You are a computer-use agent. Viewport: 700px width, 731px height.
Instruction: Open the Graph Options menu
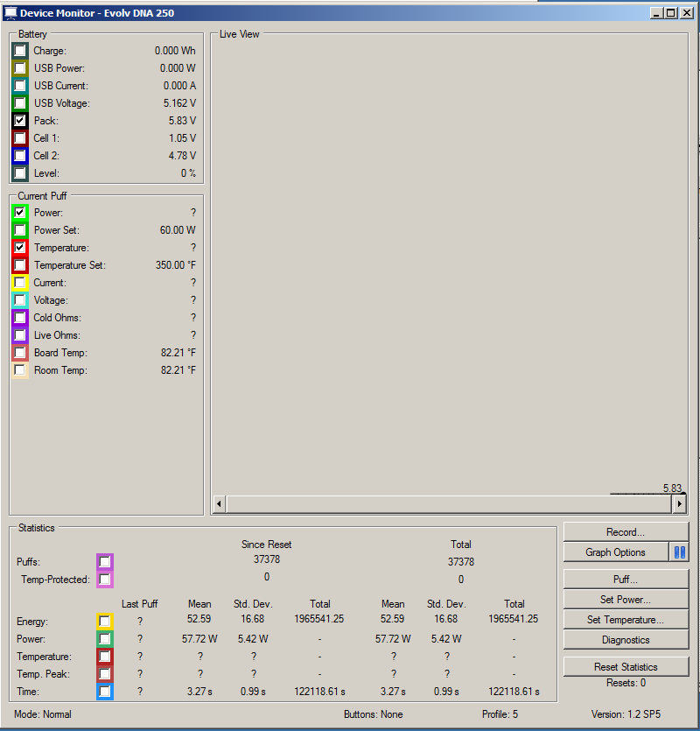click(616, 552)
